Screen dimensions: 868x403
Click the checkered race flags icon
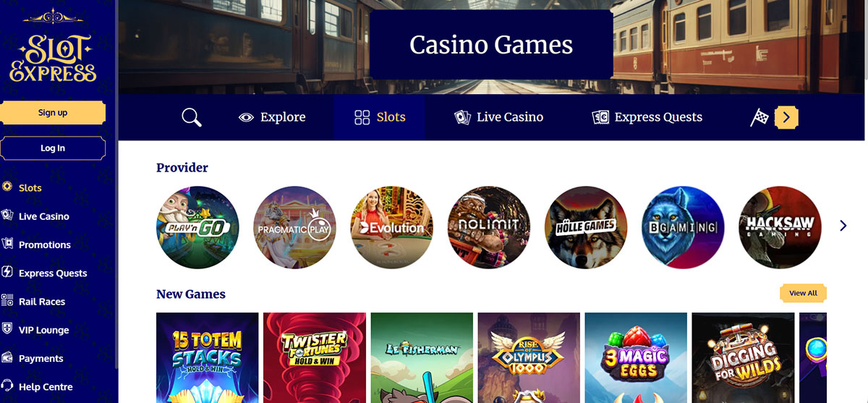point(759,117)
